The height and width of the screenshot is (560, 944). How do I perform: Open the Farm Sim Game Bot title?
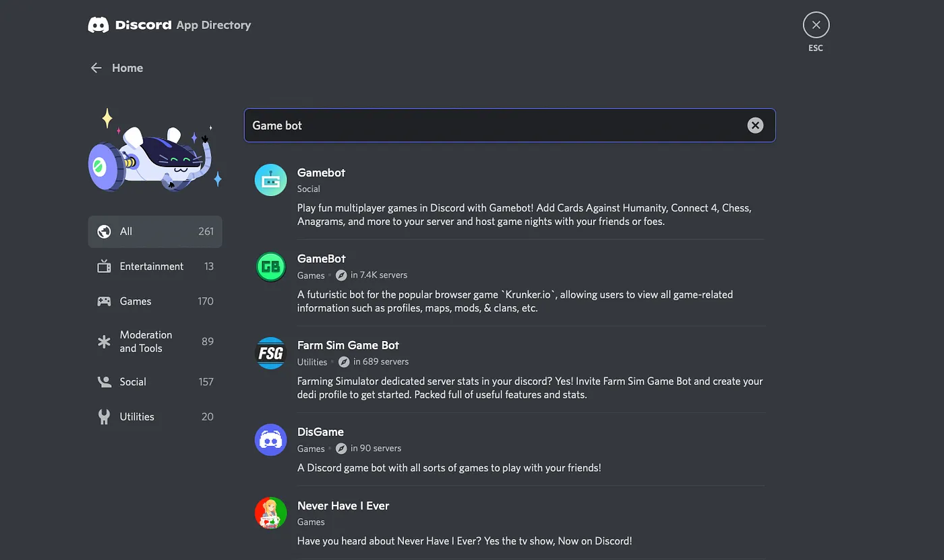tap(348, 345)
